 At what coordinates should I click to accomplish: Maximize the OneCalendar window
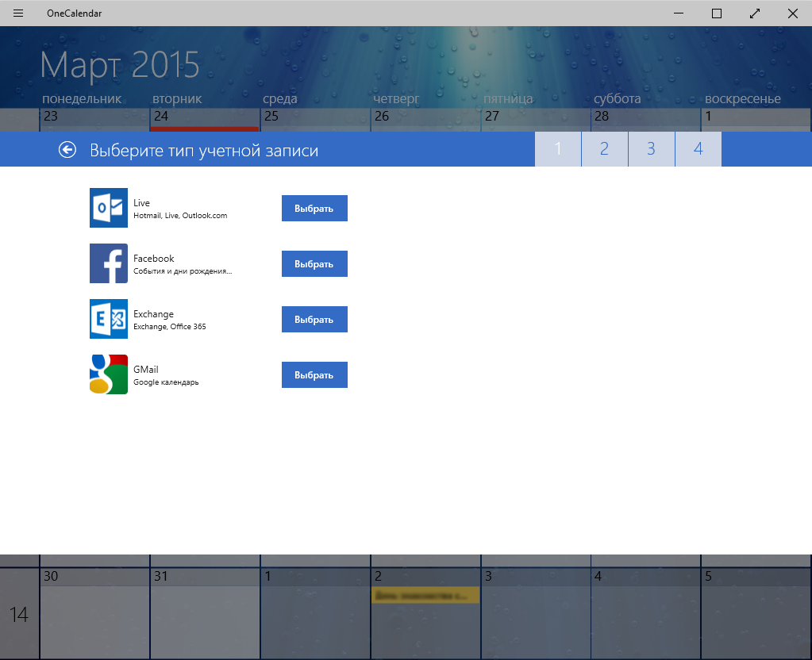click(717, 13)
